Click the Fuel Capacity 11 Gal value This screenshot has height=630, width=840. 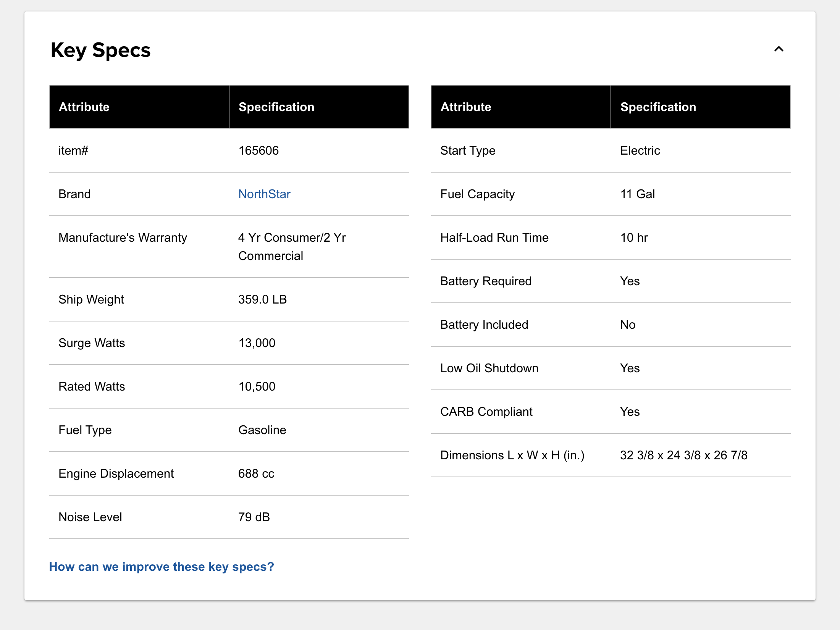[637, 194]
